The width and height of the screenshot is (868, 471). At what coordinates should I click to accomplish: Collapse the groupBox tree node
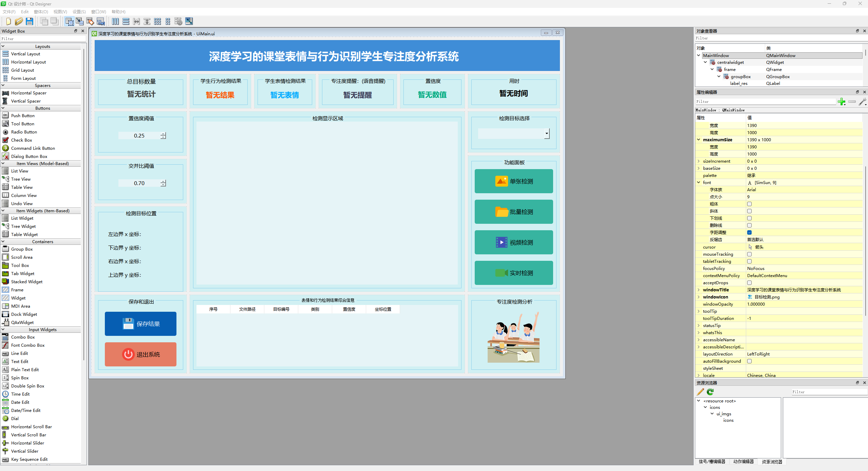click(x=719, y=76)
